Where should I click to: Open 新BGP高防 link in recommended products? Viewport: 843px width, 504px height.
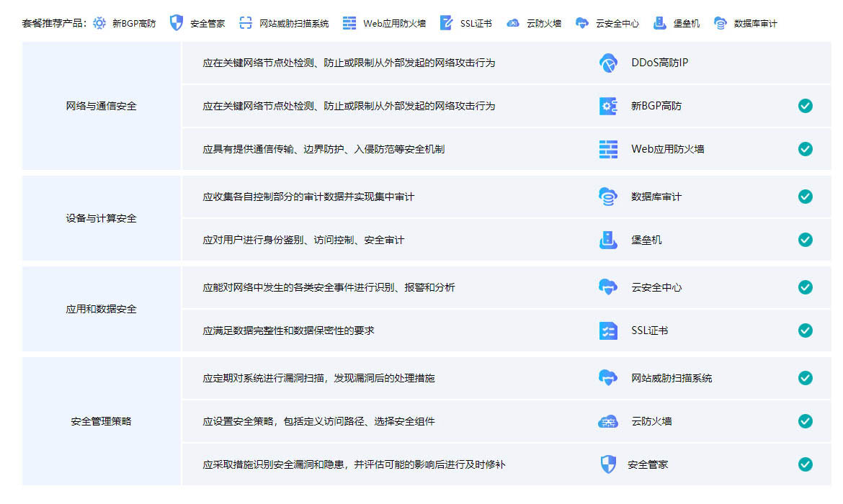[x=134, y=24]
